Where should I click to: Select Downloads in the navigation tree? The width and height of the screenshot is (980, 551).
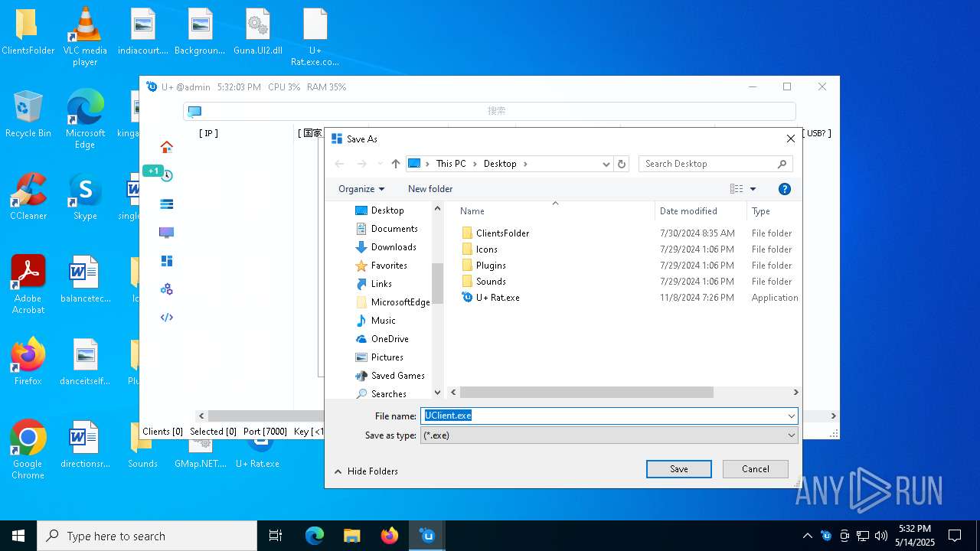(394, 247)
